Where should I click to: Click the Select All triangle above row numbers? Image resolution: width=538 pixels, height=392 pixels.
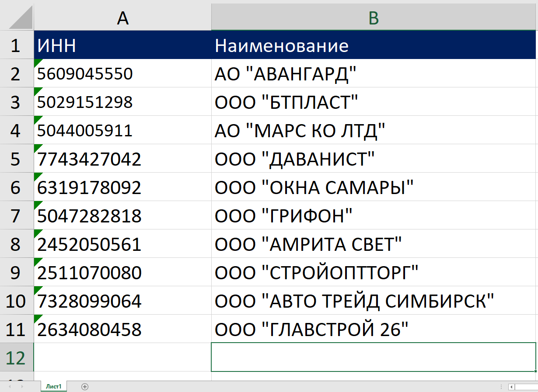pos(17,16)
